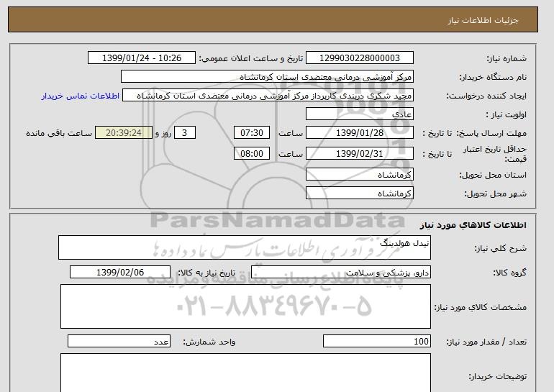Click the response deadline date 1399/01/28
554x392 pixels.
pos(359,133)
